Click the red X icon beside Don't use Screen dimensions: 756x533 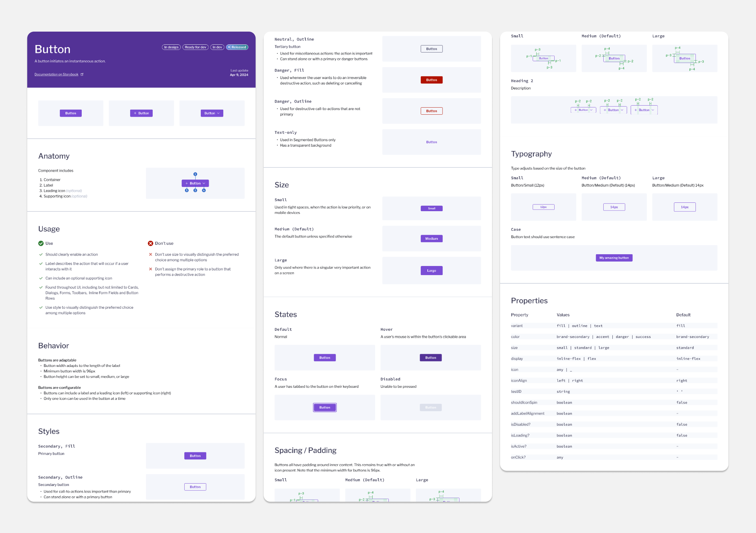click(150, 243)
